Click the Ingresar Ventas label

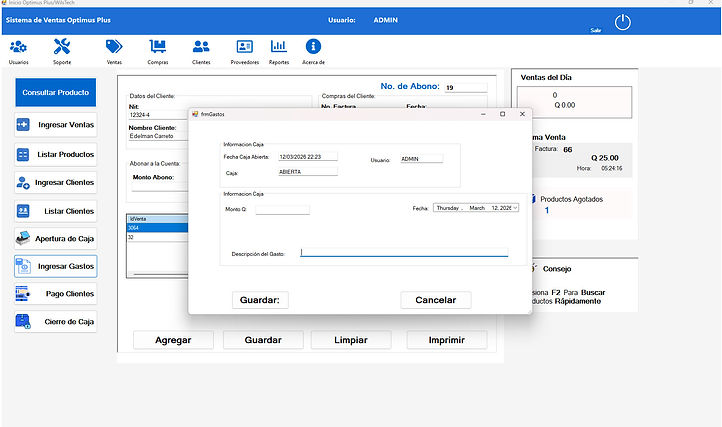66,125
